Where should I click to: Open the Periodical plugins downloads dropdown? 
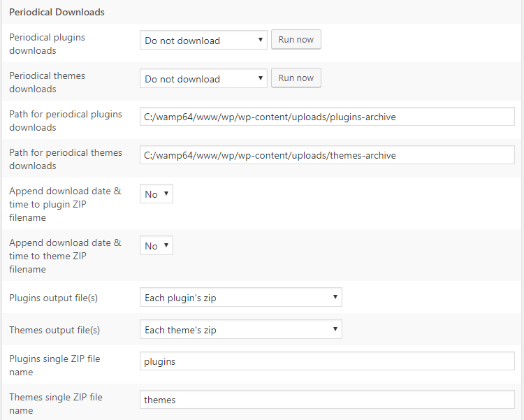[203, 40]
